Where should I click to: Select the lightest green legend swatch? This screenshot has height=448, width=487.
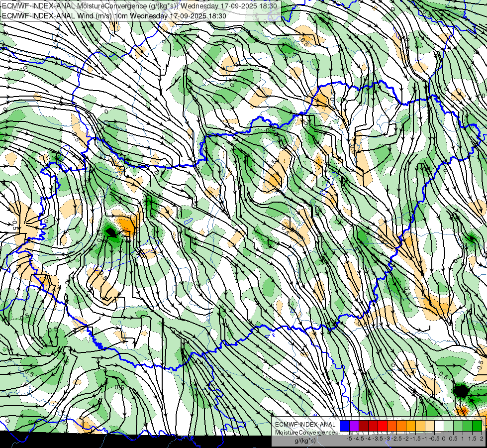[x=449, y=426]
